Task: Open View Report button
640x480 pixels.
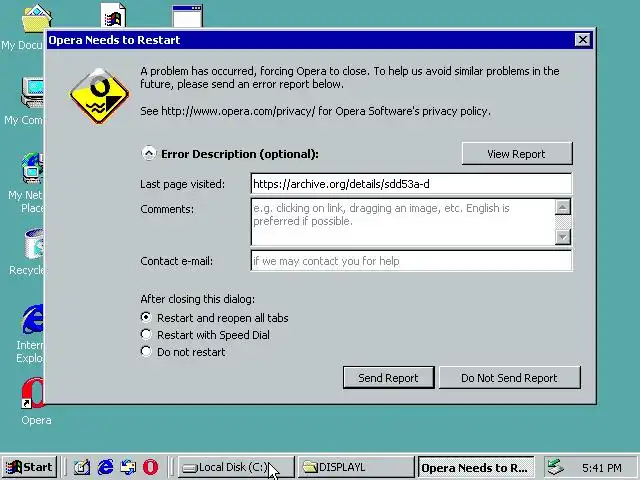Action: (x=517, y=154)
